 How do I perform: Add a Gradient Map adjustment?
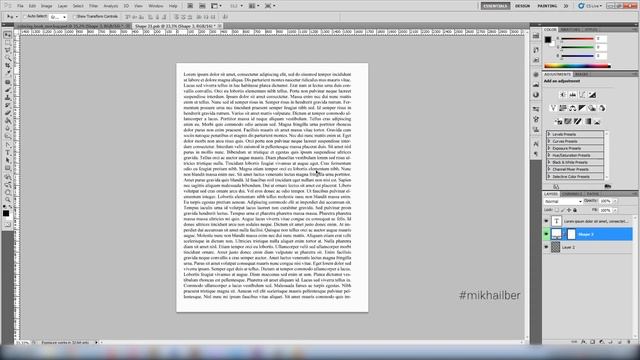point(588,122)
